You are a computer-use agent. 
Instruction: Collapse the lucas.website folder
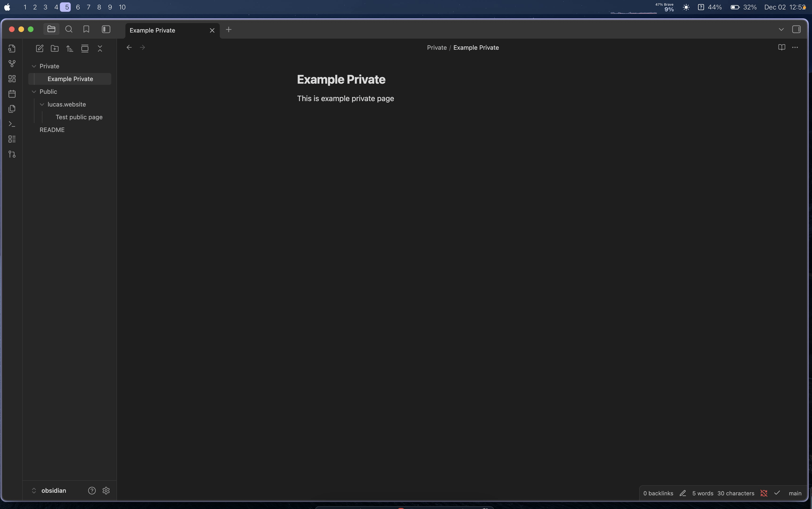(42, 104)
